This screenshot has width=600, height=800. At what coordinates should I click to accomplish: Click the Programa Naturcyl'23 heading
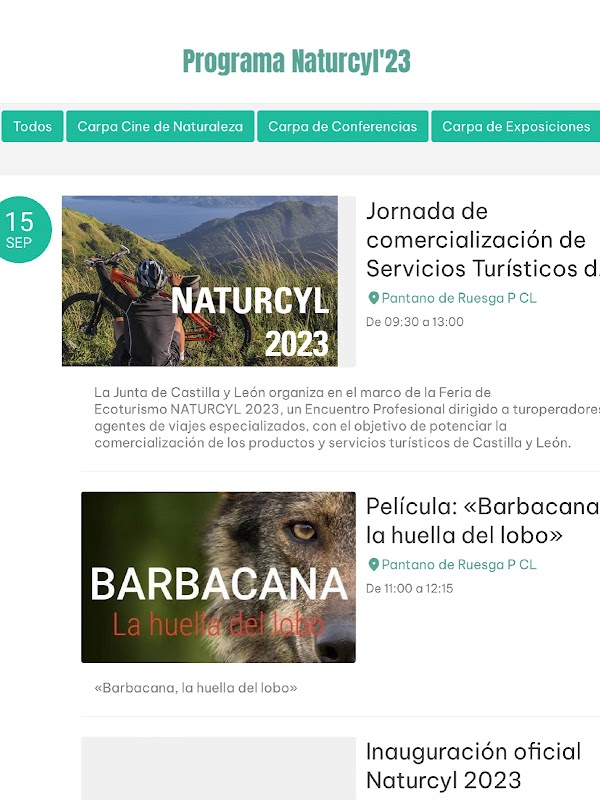[296, 62]
